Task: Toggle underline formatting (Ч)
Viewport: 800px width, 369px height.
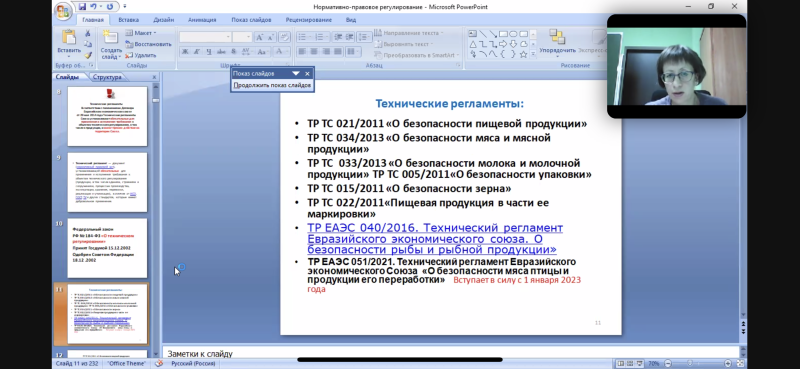Action: tap(209, 52)
